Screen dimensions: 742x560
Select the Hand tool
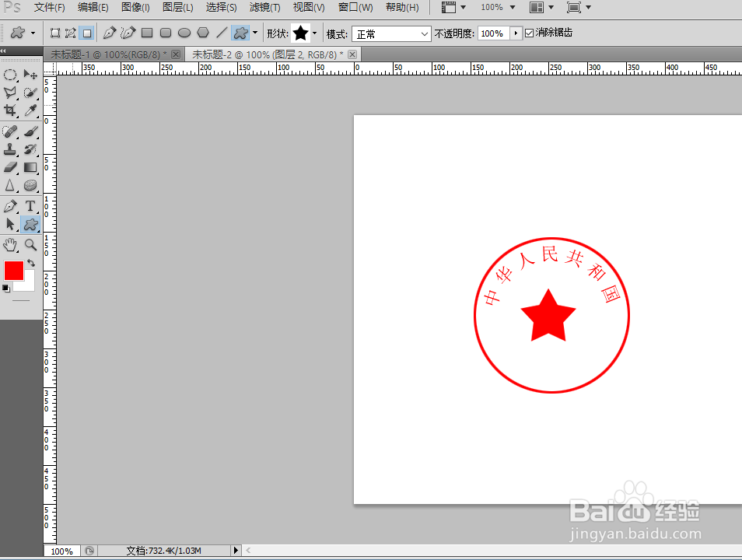10,245
